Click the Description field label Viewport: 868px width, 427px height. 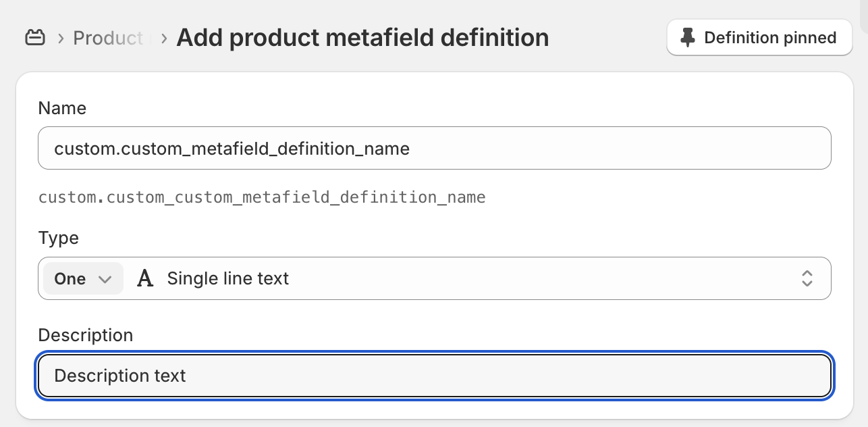coord(85,335)
